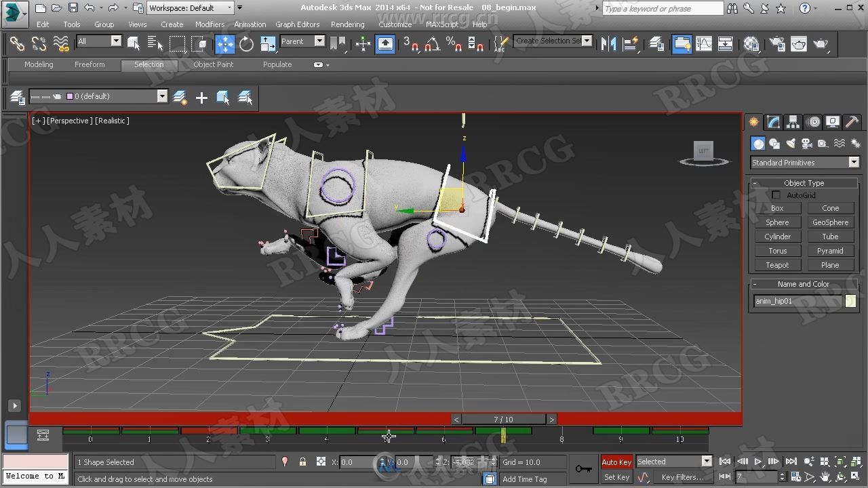Open Standard Primitives dropdown
Viewport: 868px width, 488px height.
coord(804,163)
